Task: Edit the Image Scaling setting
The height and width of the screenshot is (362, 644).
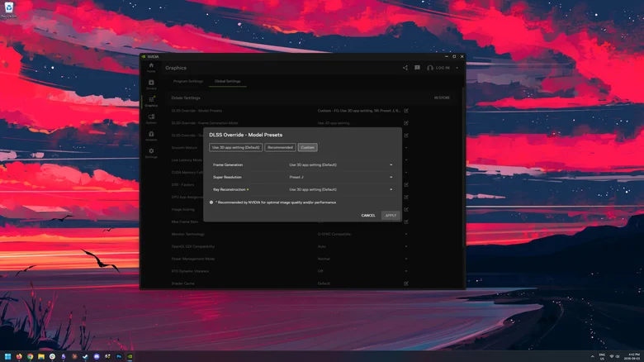Action: pyautogui.click(x=405, y=209)
